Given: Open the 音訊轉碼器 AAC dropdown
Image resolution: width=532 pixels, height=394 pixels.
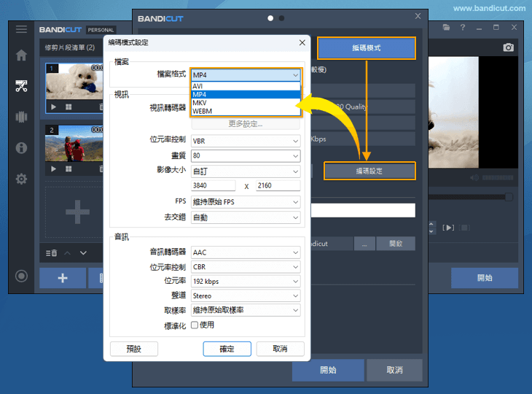Looking at the screenshot, I should coord(246,252).
